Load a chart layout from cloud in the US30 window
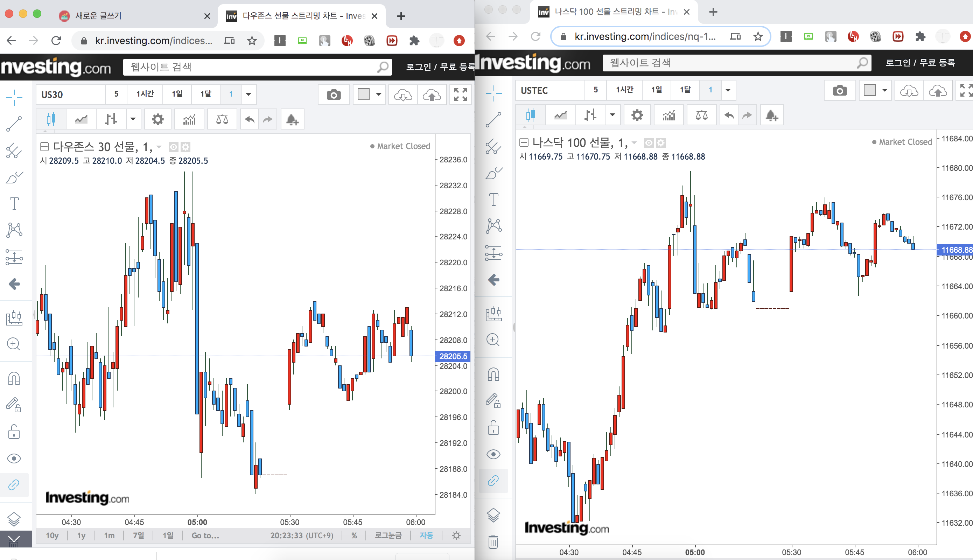 pos(403,94)
